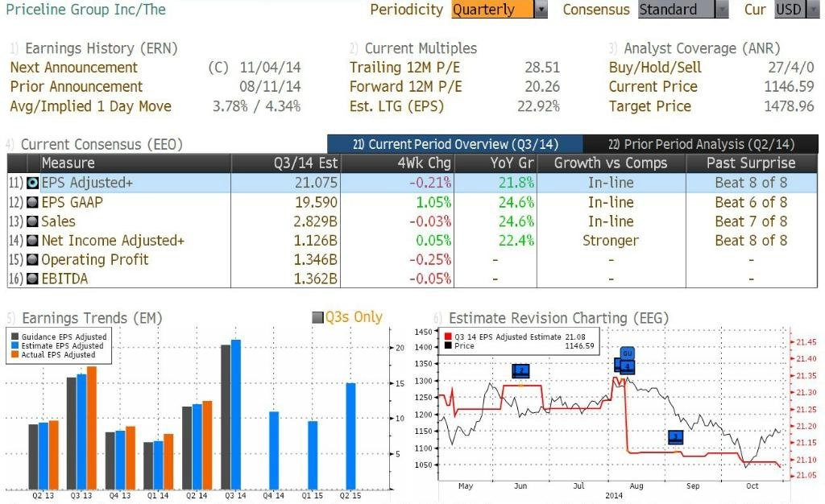The image size is (825, 504).
Task: Click the Net Income Adjusted+ YoY growth 22.4%
Action: point(516,241)
